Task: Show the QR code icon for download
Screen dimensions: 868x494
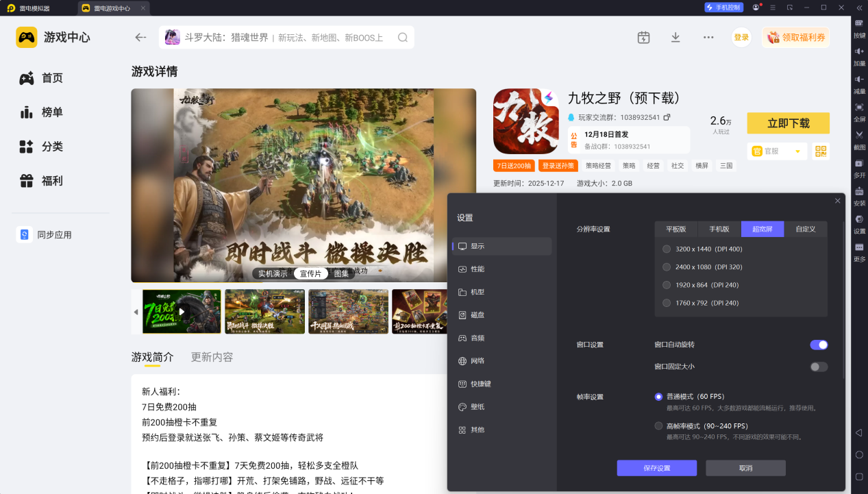Action: point(821,151)
